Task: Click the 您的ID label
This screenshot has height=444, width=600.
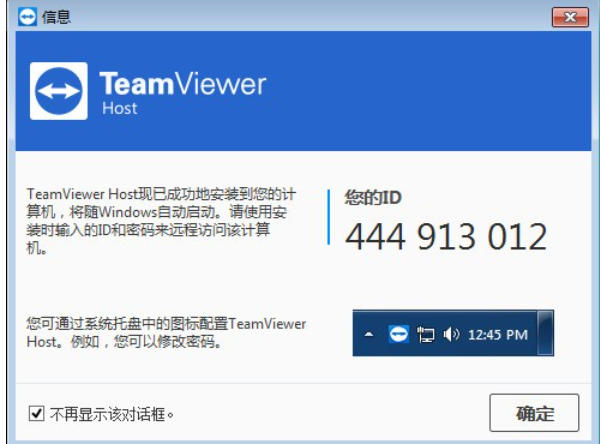Action: pyautogui.click(x=373, y=198)
